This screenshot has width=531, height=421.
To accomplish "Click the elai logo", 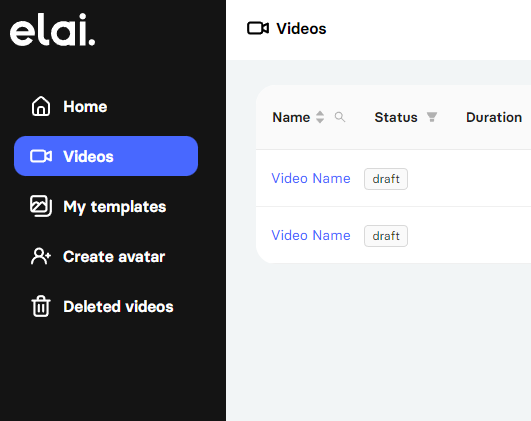I will [x=52, y=30].
